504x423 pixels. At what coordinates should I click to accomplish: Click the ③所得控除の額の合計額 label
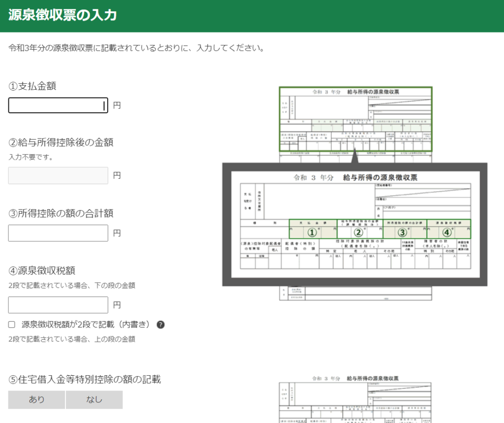tap(61, 213)
